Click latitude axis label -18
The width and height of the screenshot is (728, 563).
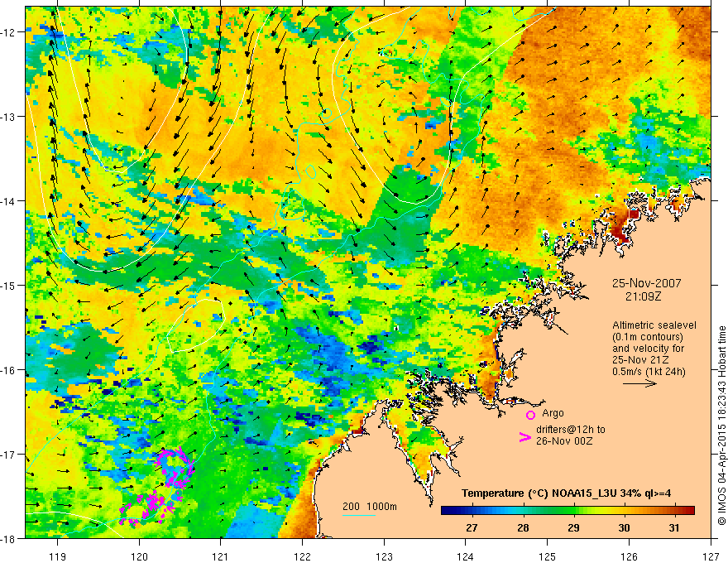[x=9, y=539]
